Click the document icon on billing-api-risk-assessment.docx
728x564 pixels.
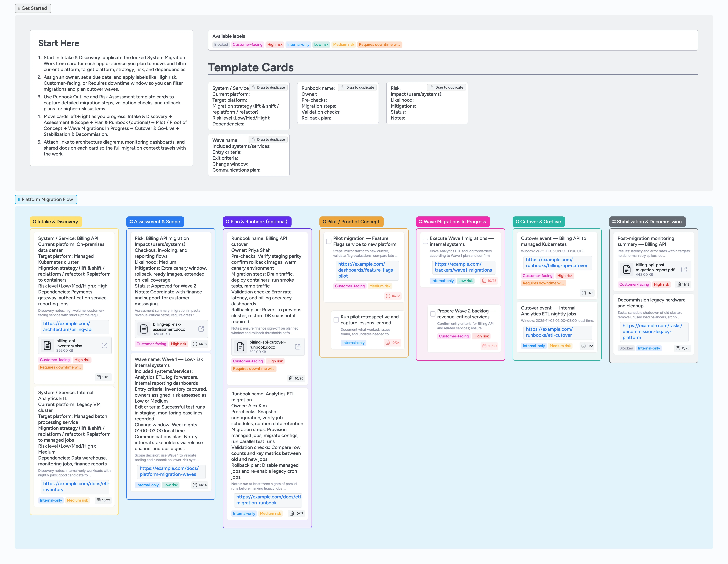pyautogui.click(x=144, y=329)
